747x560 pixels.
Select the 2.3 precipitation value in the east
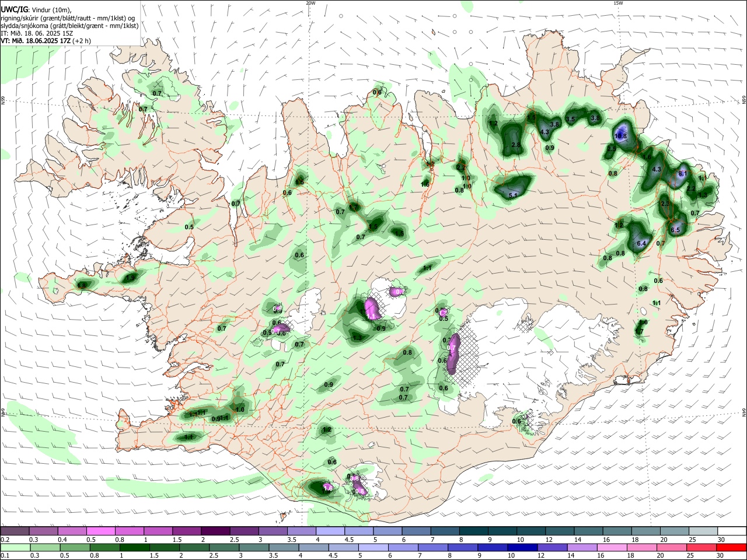click(665, 204)
